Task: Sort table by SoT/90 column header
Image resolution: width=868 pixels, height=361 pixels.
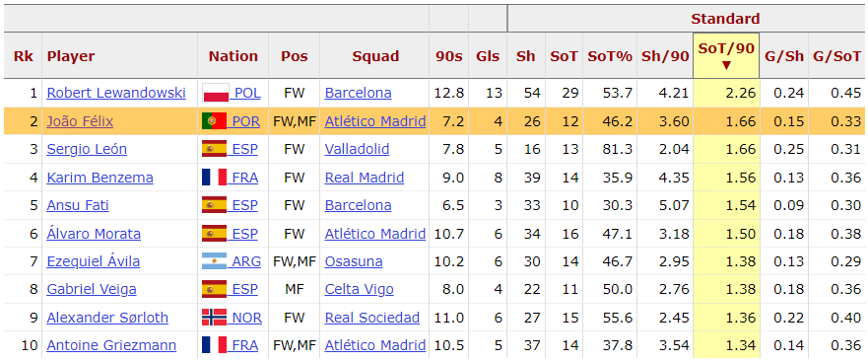Action: pos(726,55)
